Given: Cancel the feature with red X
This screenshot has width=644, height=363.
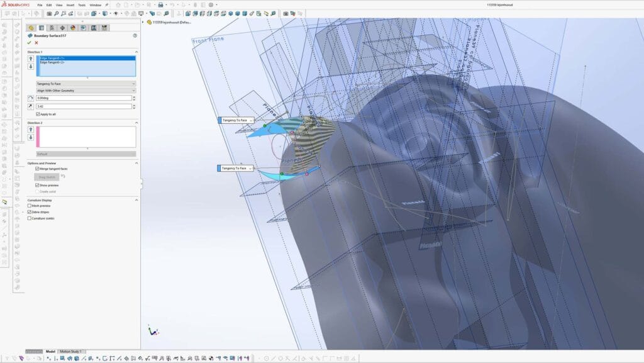Looking at the screenshot, I should 36,43.
